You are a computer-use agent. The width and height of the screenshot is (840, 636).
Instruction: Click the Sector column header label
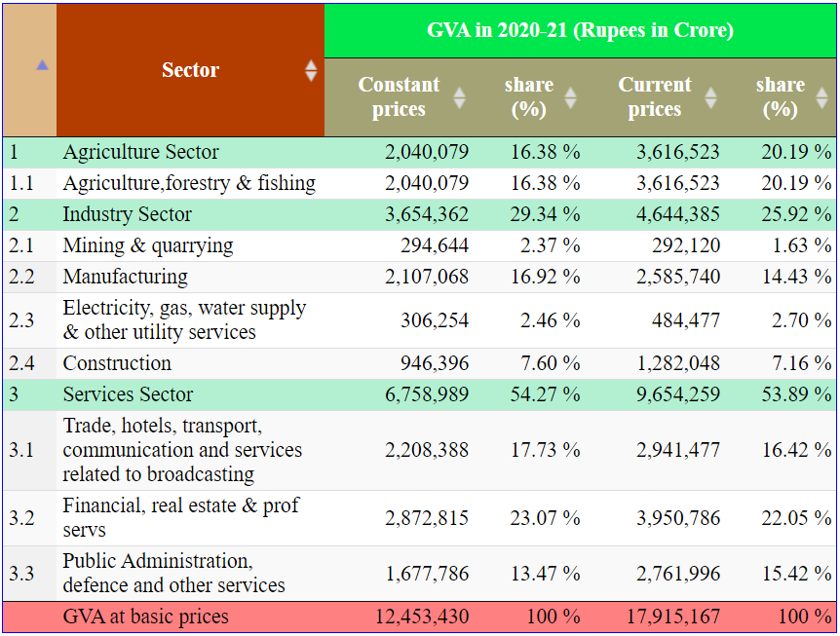pyautogui.click(x=190, y=70)
